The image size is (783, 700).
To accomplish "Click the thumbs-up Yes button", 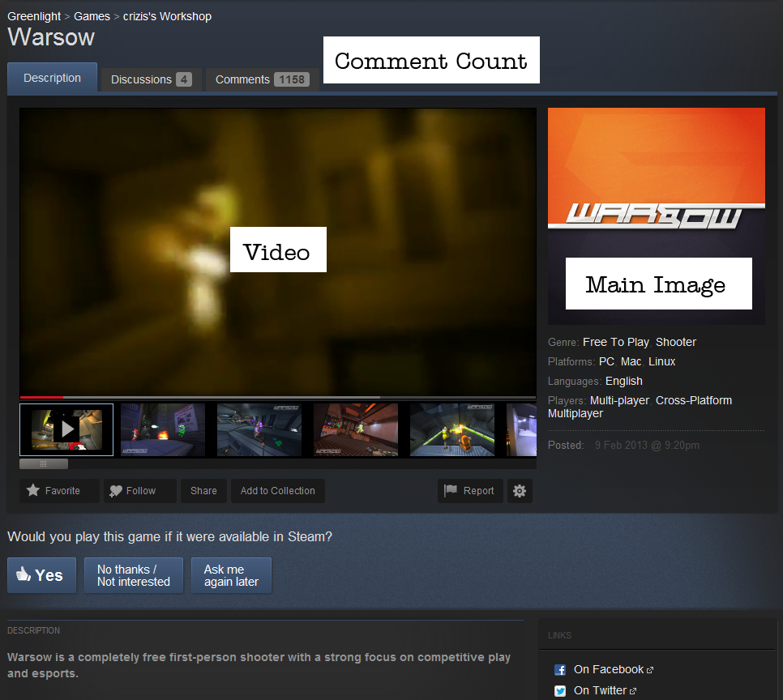I will (x=42, y=575).
